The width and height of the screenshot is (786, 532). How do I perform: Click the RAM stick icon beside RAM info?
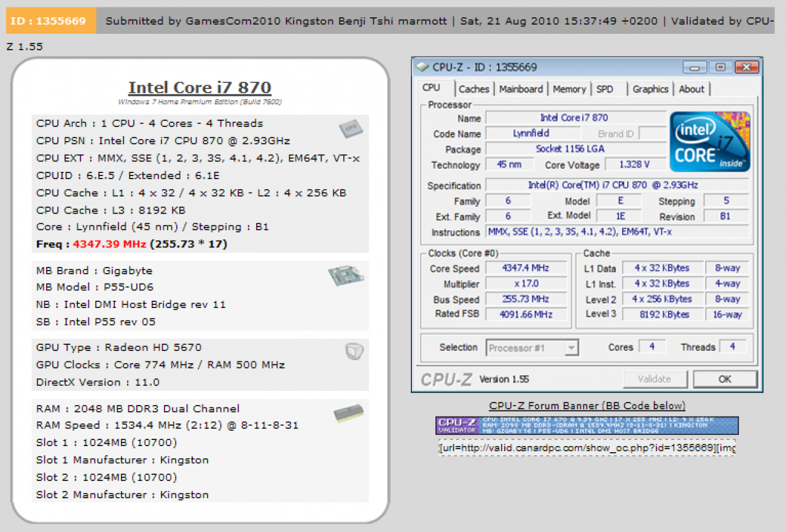click(348, 414)
